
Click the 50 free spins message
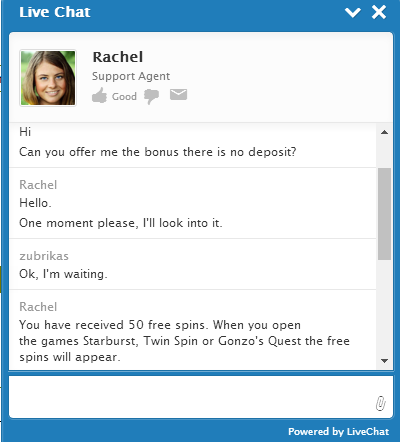[x=184, y=341]
